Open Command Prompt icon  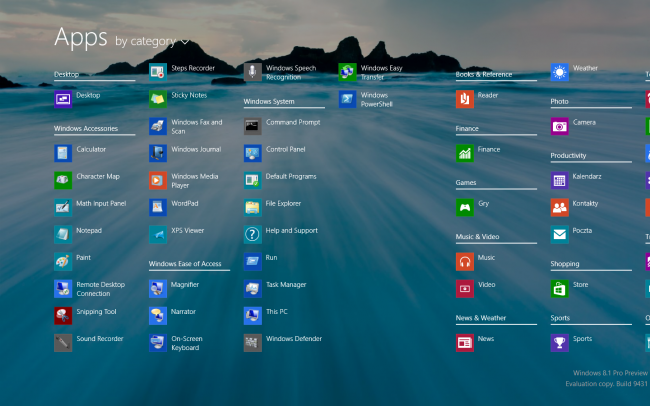pos(252,126)
